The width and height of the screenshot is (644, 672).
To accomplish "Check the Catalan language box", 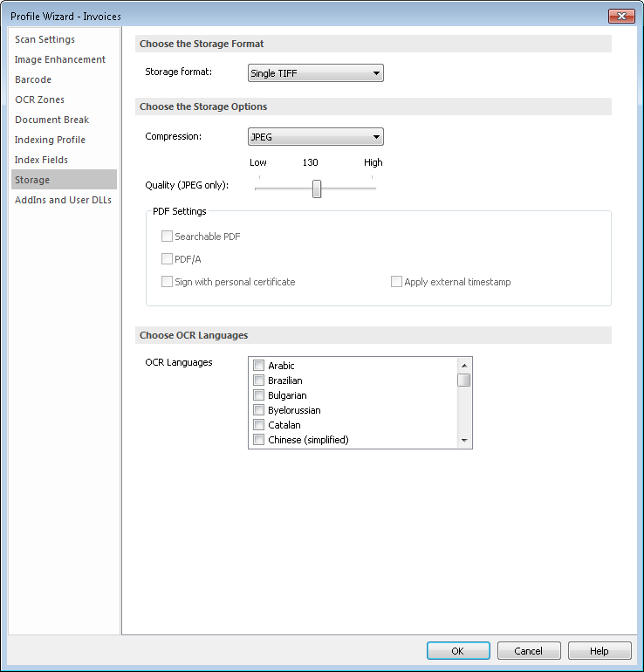I will tap(259, 425).
